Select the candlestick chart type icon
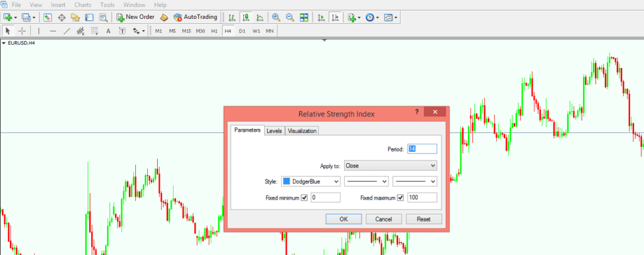644x255 pixels. 246,17
